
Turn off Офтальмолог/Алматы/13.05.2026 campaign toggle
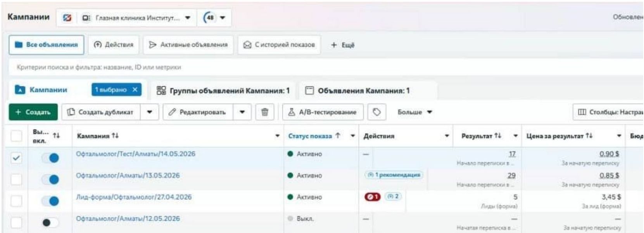click(50, 180)
